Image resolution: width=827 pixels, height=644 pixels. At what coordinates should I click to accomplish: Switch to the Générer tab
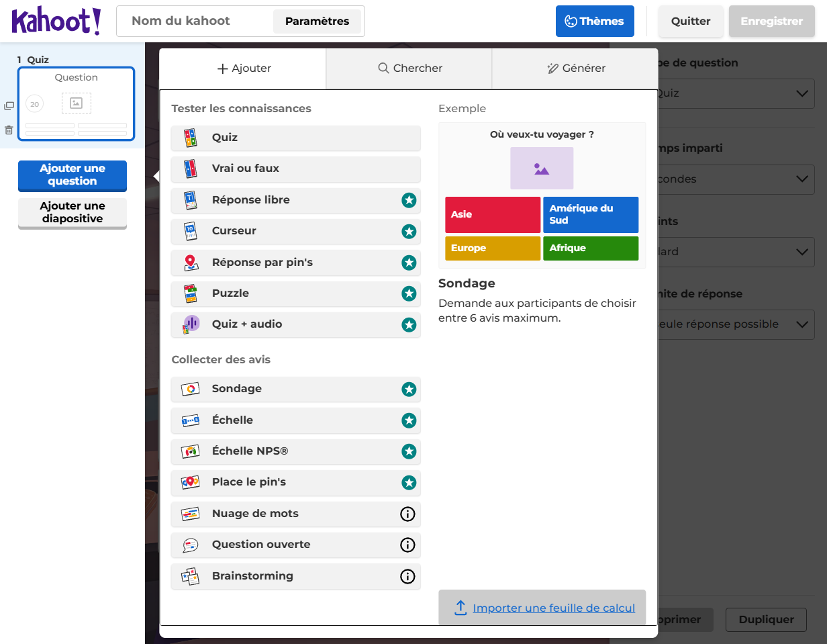point(575,68)
